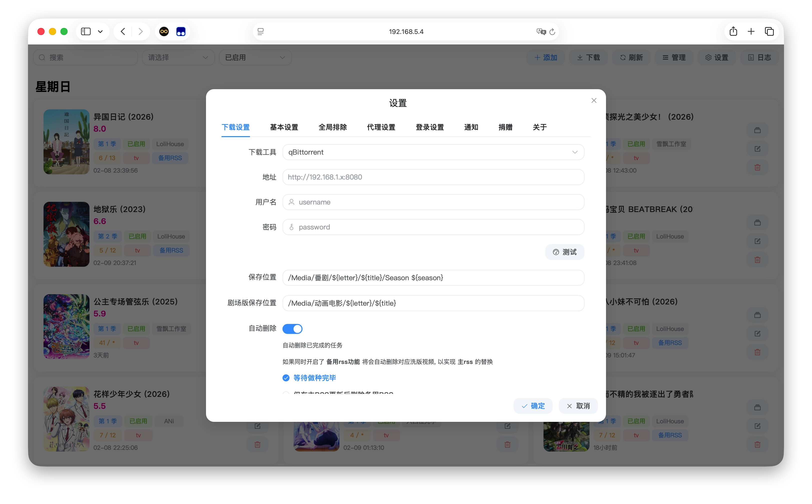Image resolution: width=812 pixels, height=504 pixels.
Task: Disable the 自动删除 toggle switch
Action: [292, 329]
